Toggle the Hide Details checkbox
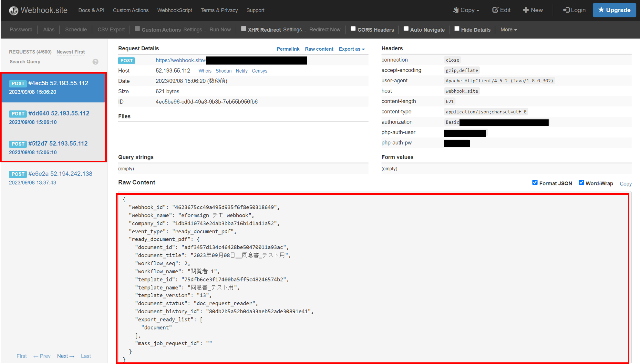This screenshot has width=640, height=364. [457, 29]
